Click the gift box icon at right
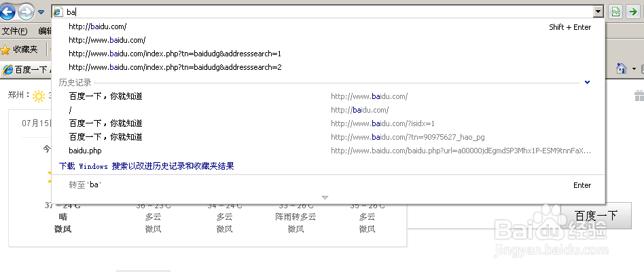This screenshot has height=272, width=644. pos(639,96)
